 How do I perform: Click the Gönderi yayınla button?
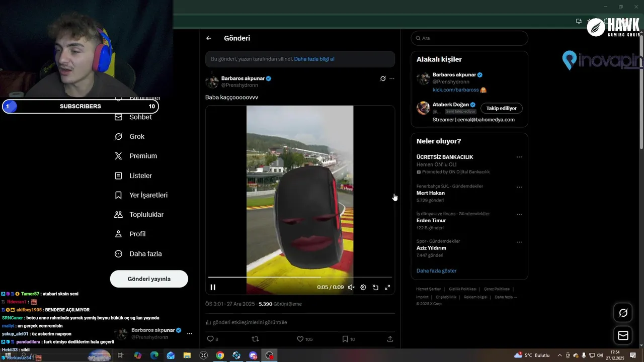(149, 279)
